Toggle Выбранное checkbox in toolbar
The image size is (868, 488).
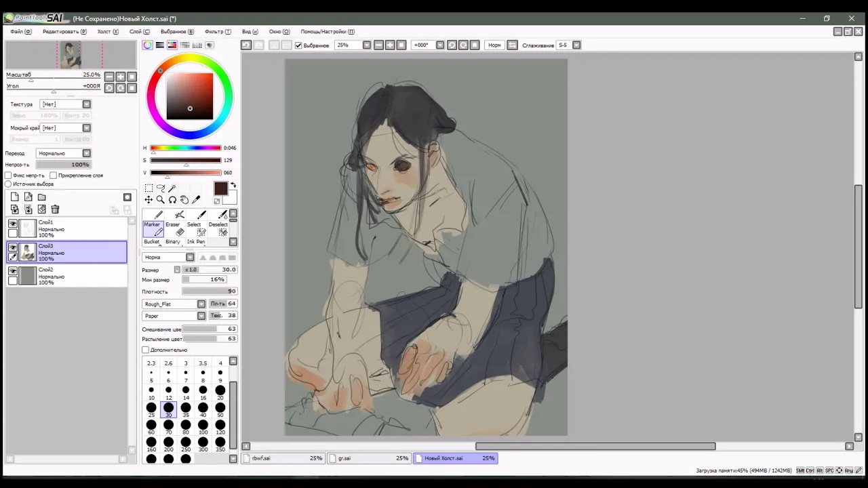coord(298,45)
